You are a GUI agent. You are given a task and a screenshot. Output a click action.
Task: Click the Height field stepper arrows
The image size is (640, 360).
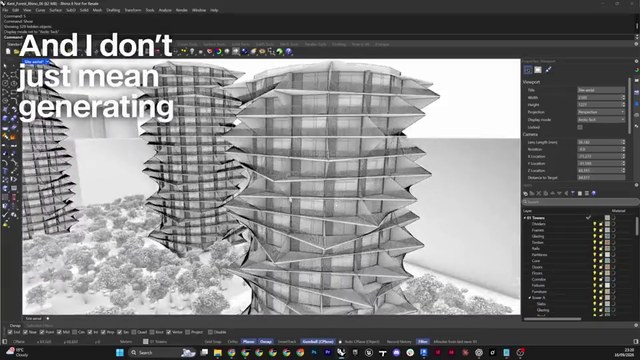pos(623,105)
